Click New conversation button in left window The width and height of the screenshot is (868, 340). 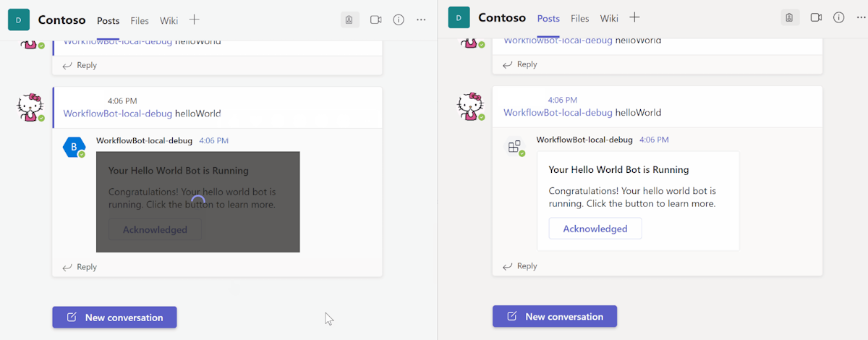pyautogui.click(x=114, y=318)
